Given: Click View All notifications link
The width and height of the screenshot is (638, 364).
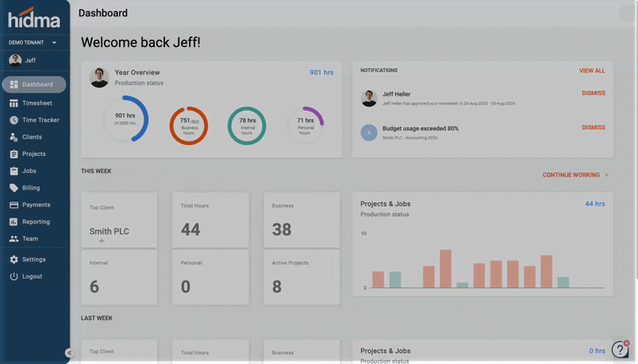Looking at the screenshot, I should pos(592,71).
